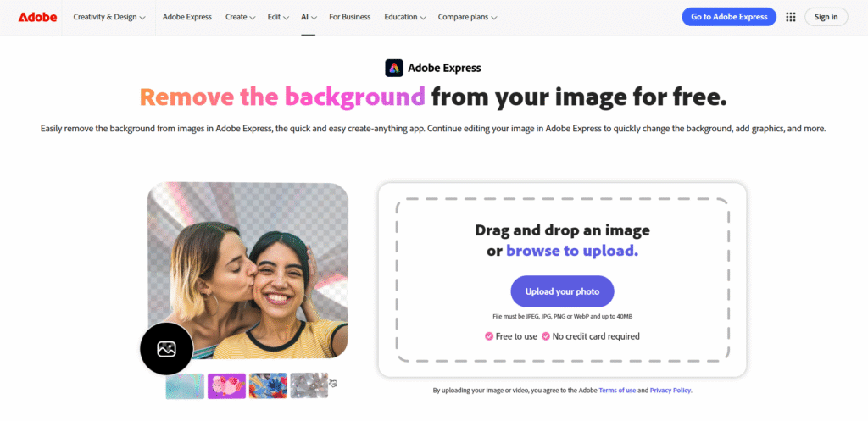Click the Adobe Express product title text
Screen dimensions: 868x421
[444, 68]
